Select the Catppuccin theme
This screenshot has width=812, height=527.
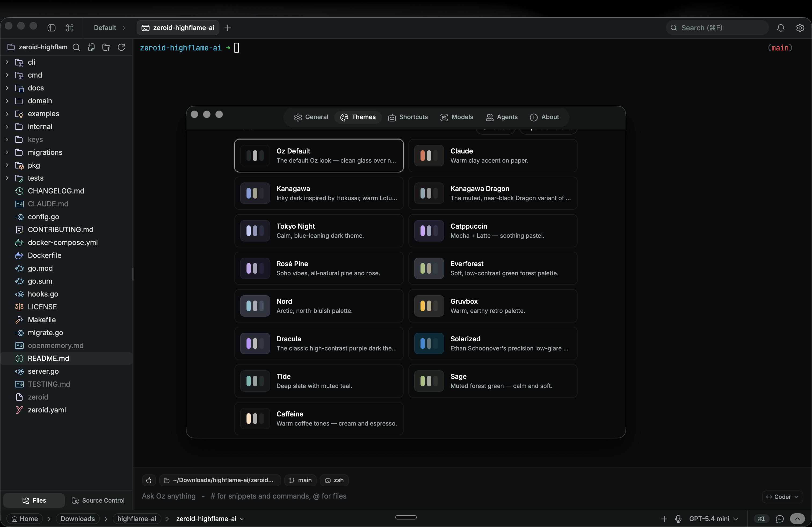(493, 230)
